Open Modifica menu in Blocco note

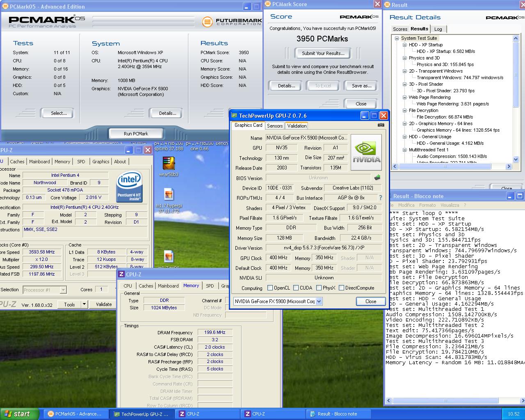[406, 205]
